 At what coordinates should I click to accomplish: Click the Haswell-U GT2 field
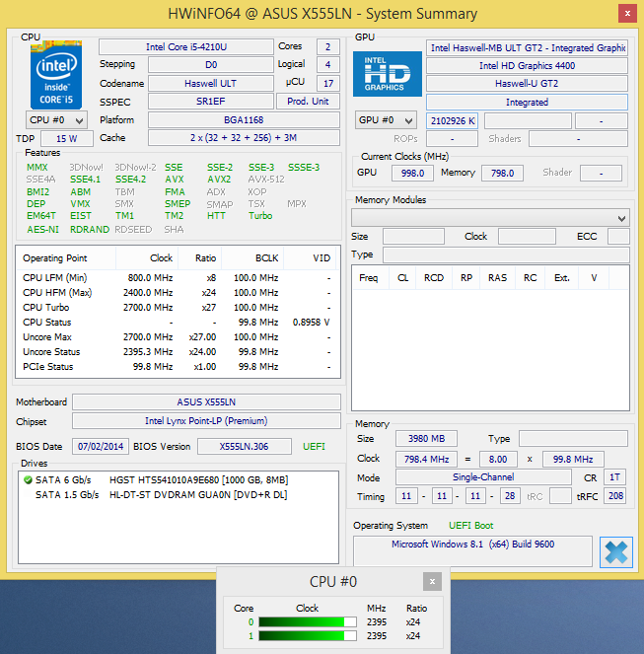(x=527, y=84)
